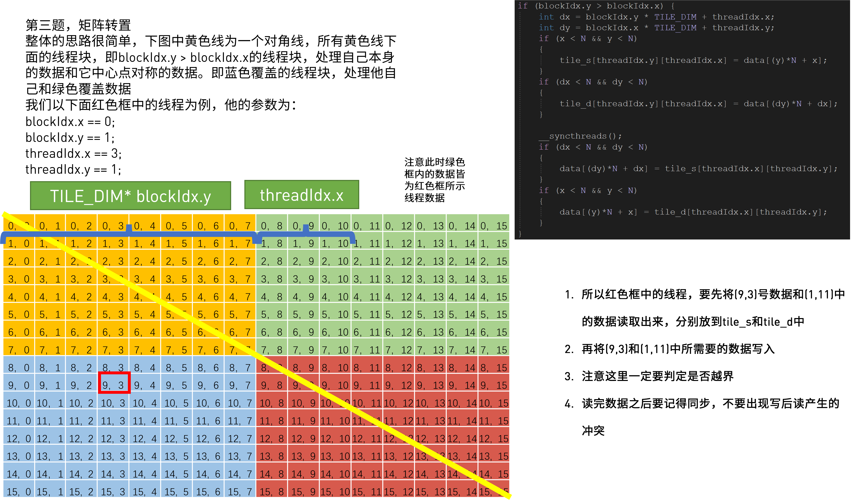
Task: Click the paragraph line starting "整体的思路很简单"
Action: pos(211,41)
